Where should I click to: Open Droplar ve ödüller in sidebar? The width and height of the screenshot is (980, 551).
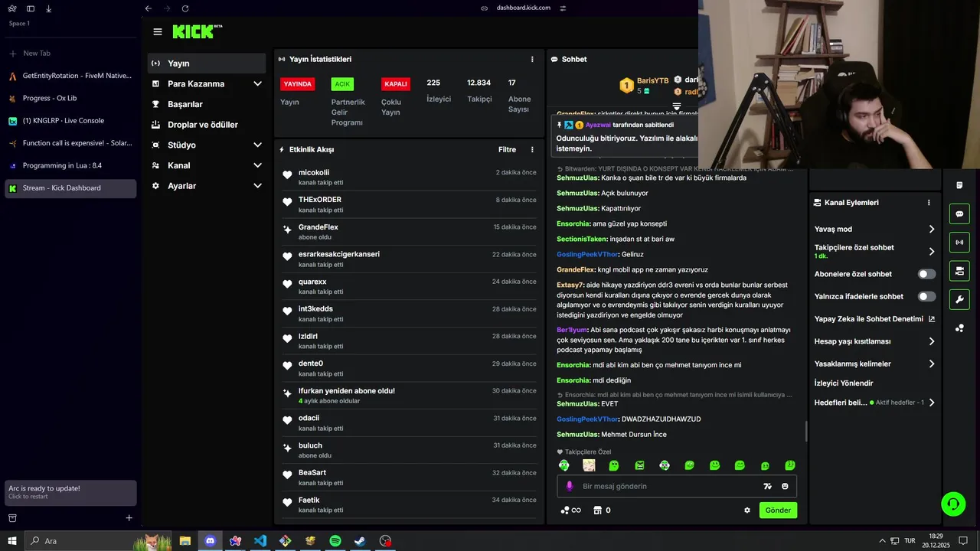click(x=207, y=125)
